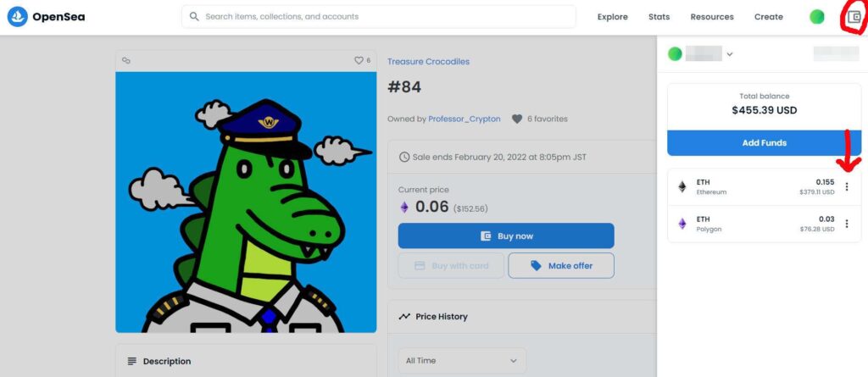The width and height of the screenshot is (868, 377).
Task: Open the Explore menu
Action: point(612,17)
